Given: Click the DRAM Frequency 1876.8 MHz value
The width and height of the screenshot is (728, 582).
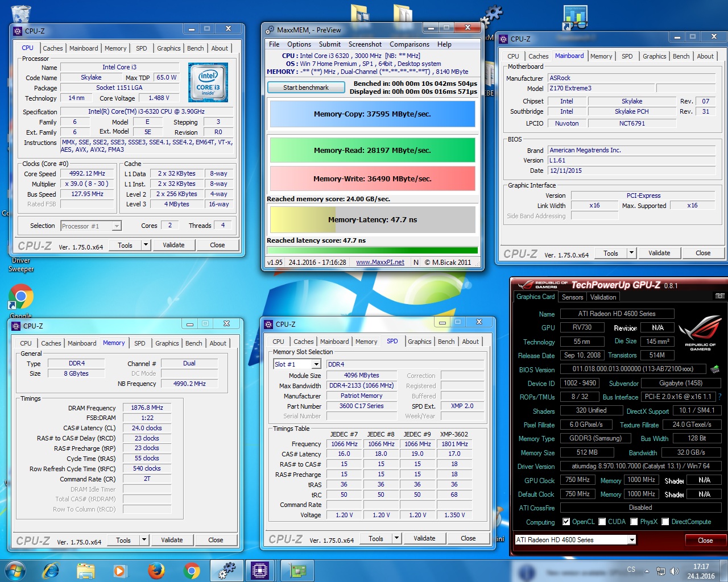Looking at the screenshot, I should point(147,408).
